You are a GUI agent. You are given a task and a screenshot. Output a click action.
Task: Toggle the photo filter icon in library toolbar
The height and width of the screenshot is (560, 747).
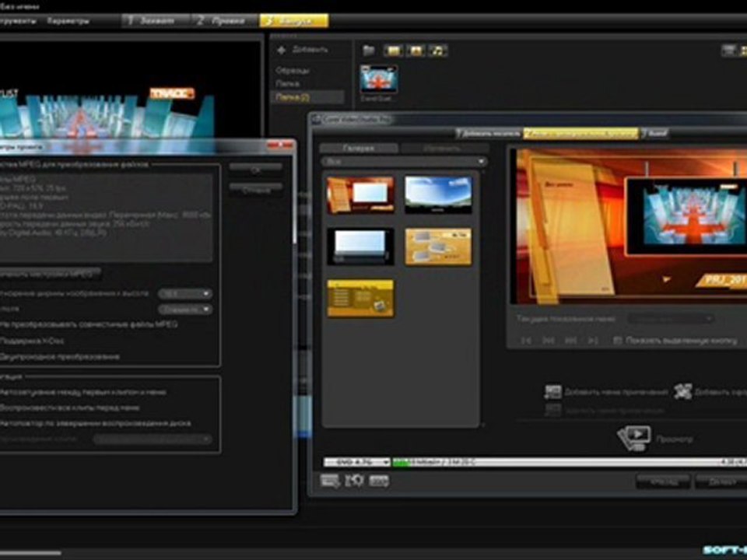(416, 51)
